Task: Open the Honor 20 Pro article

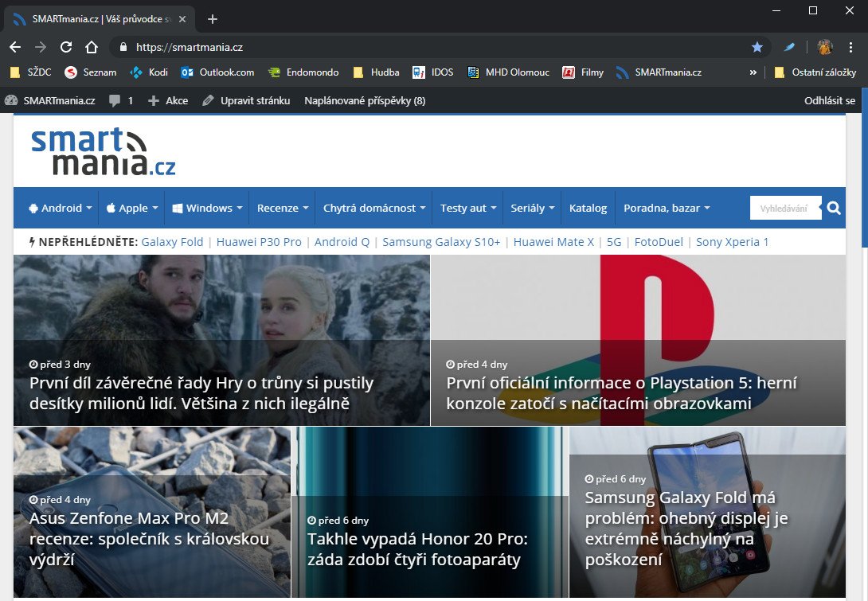Action: pos(430,512)
